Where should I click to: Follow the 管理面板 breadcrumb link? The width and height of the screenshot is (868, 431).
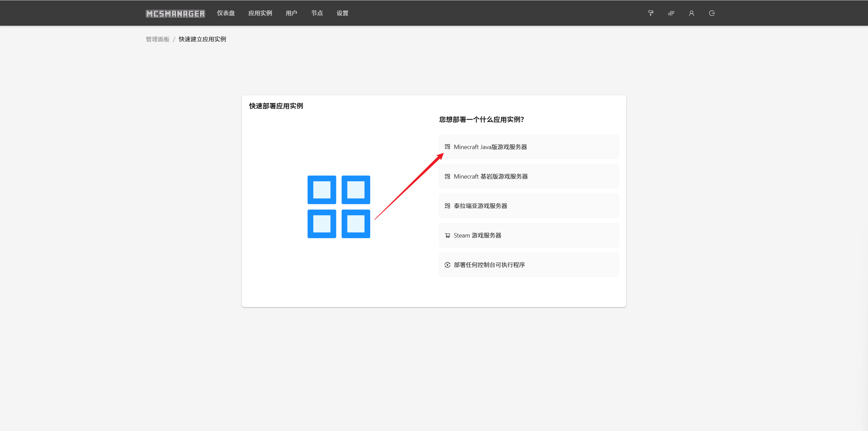point(158,39)
